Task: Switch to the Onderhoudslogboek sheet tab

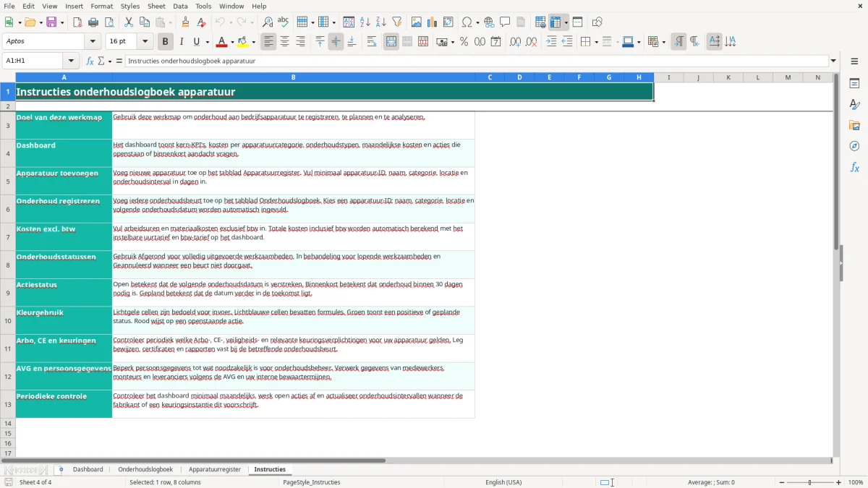Action: click(x=145, y=469)
